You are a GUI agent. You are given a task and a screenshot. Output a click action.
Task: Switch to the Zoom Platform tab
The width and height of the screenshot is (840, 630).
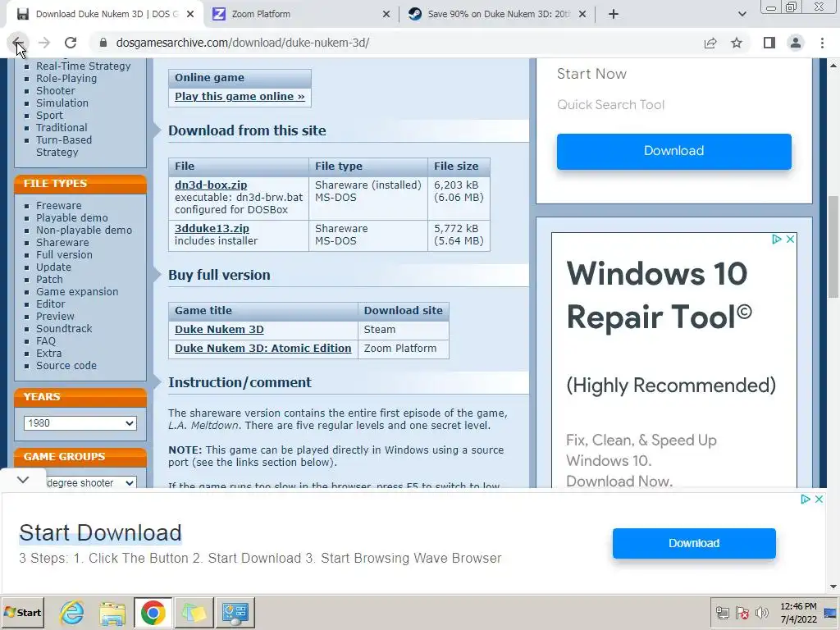click(301, 15)
